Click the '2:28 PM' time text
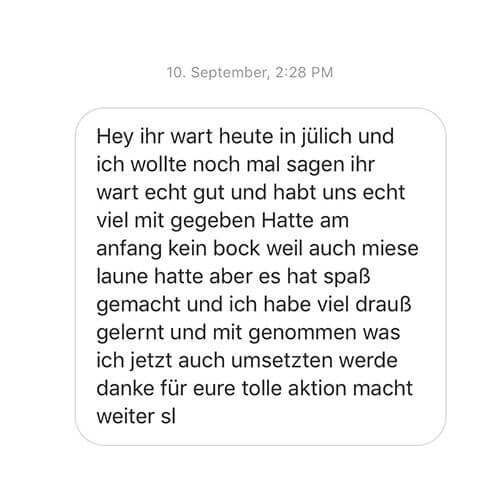 (304, 73)
